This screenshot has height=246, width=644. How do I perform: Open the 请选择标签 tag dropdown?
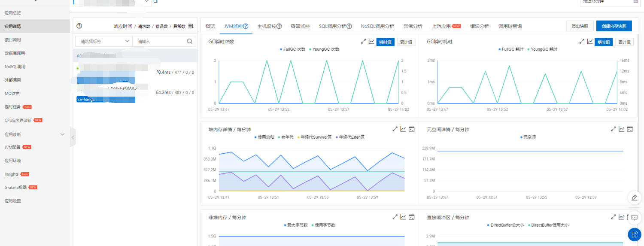[x=103, y=42]
